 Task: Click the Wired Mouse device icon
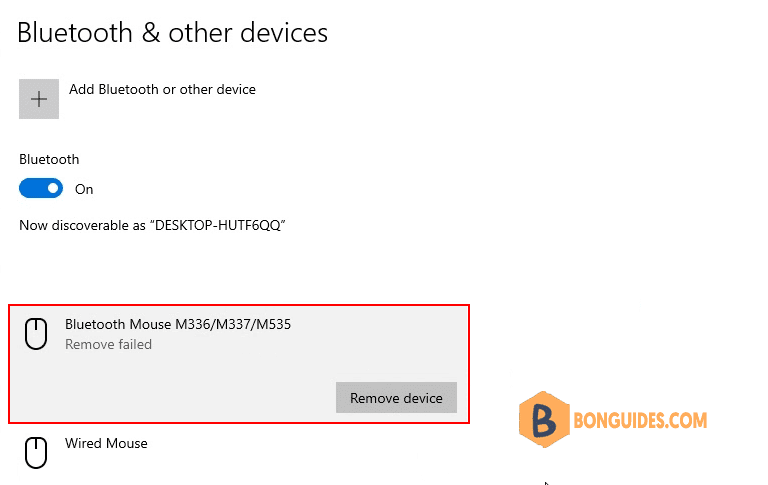coord(36,453)
